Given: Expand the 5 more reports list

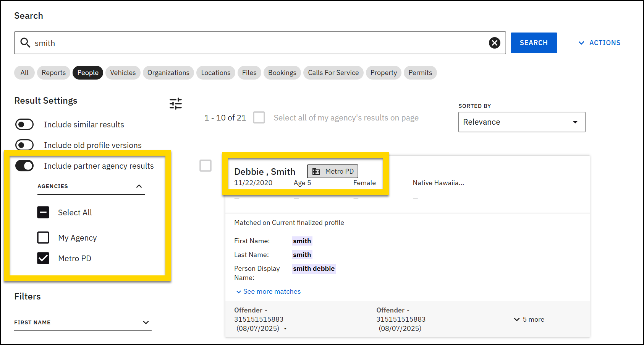Looking at the screenshot, I should (x=529, y=319).
